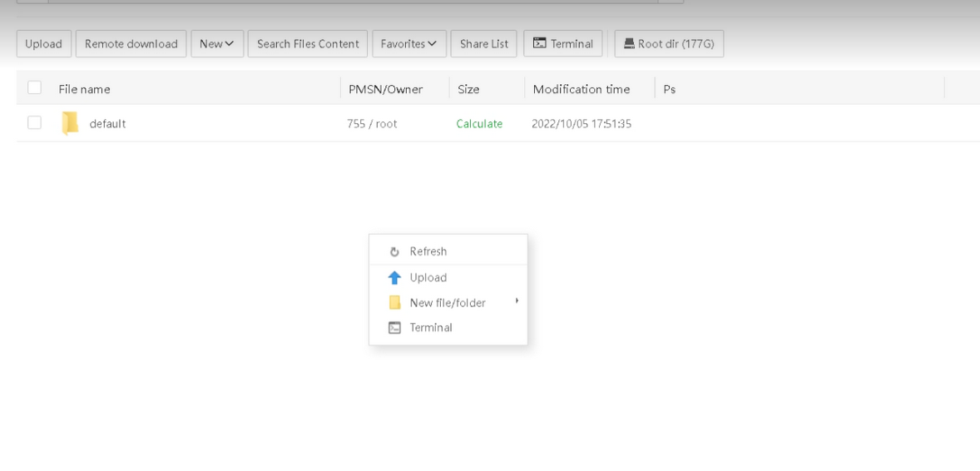
Task: Tick the select-all checkbox in header
Action: 34,88
